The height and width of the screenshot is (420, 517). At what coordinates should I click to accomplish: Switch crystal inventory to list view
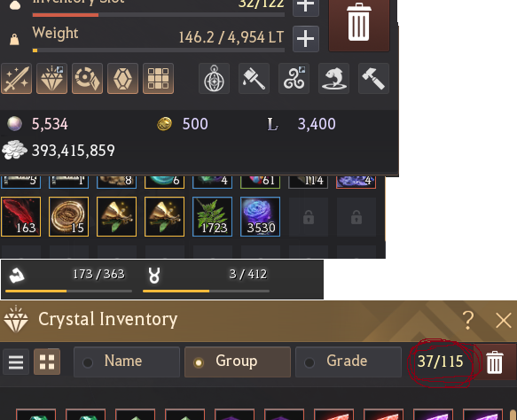tap(16, 362)
